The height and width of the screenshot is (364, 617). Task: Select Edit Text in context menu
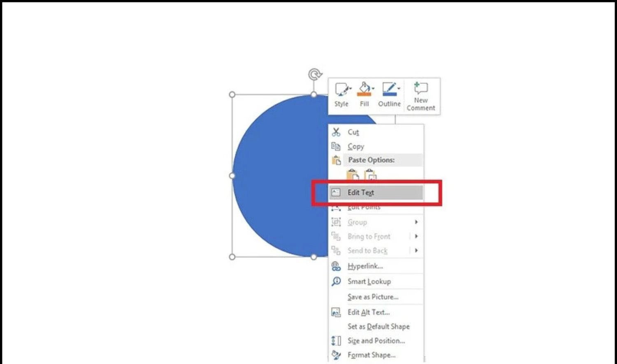[x=376, y=192]
